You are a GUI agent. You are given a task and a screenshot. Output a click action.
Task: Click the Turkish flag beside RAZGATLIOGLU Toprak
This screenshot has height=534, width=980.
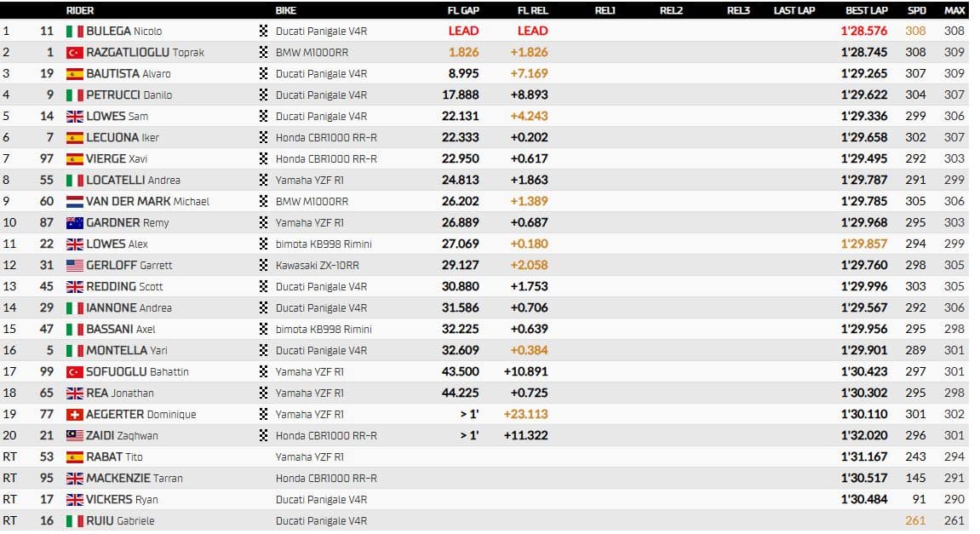point(74,53)
